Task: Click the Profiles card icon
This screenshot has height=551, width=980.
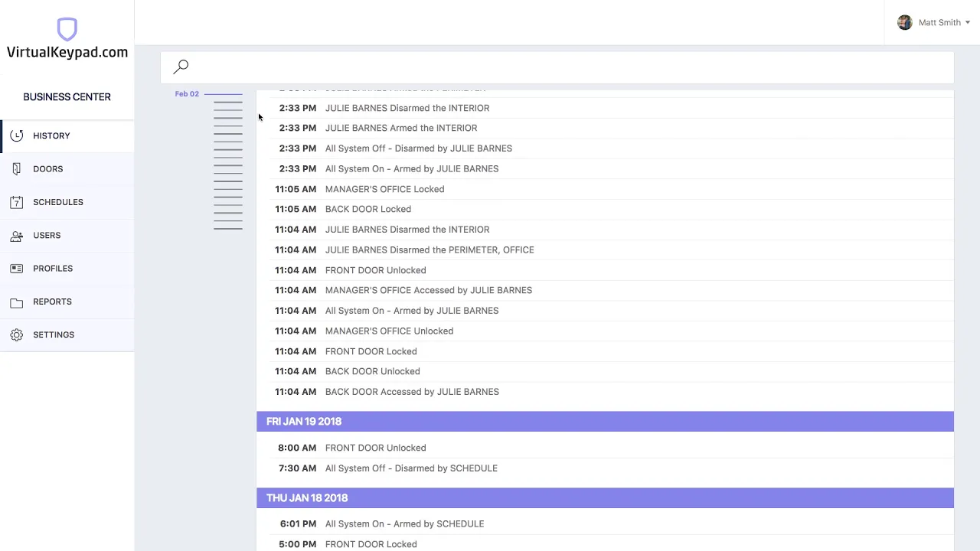Action: 17,269
